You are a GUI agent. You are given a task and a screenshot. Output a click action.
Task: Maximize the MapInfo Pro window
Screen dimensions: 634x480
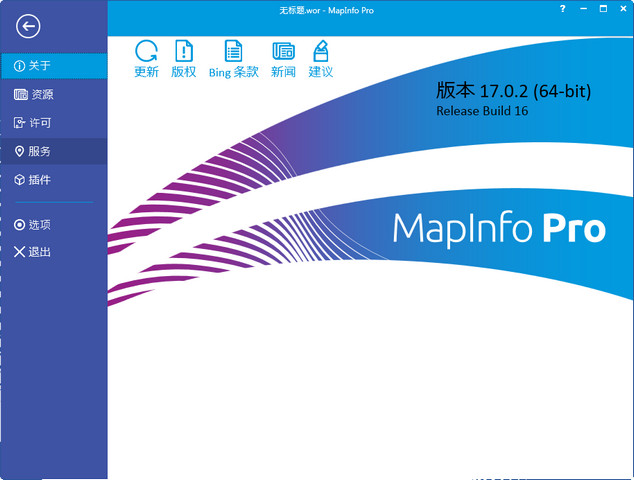[603, 9]
